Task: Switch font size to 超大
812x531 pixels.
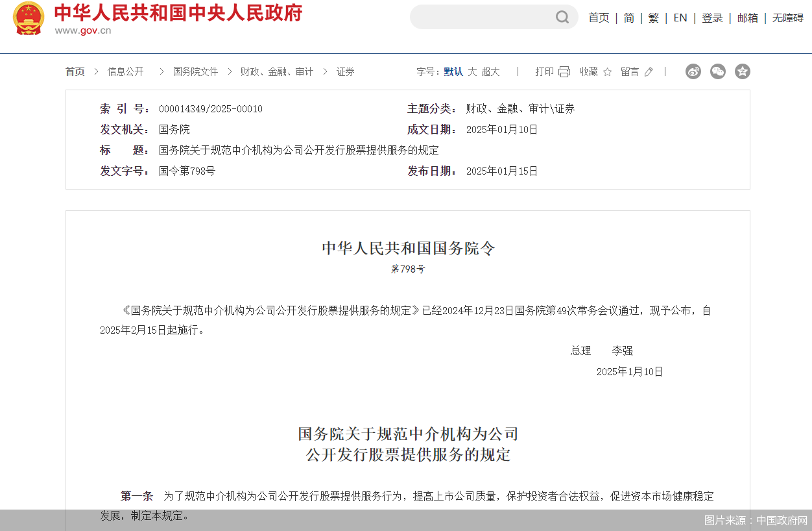Action: pos(490,72)
